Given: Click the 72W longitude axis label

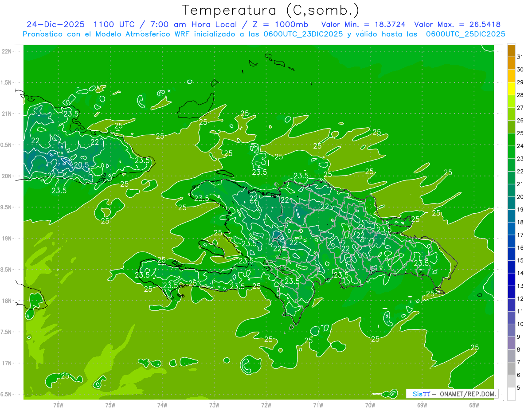Looking at the screenshot, I should point(266,405).
